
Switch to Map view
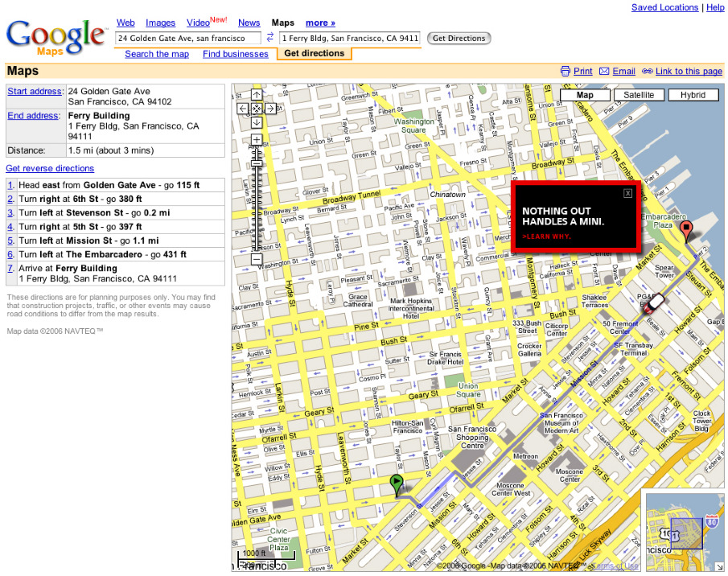585,95
